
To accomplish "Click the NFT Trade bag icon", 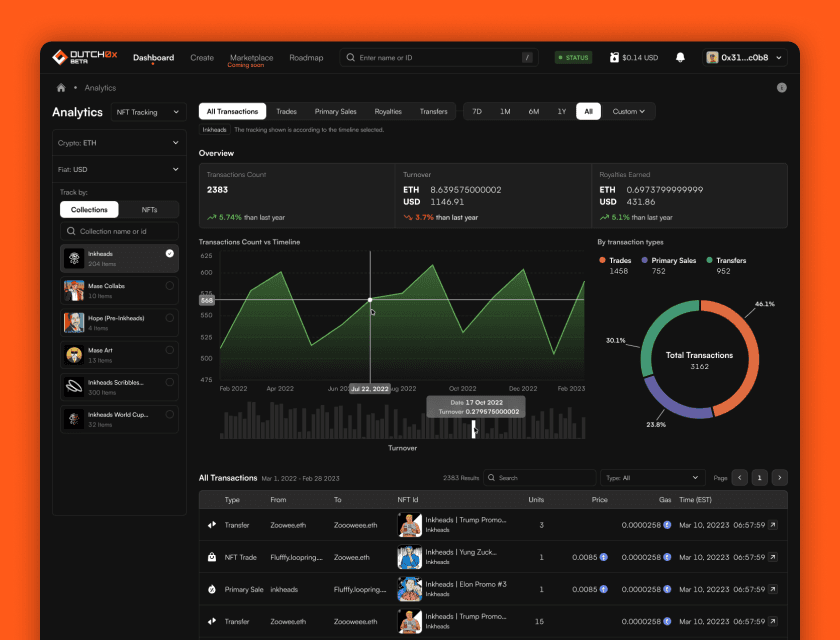I will click(212, 557).
